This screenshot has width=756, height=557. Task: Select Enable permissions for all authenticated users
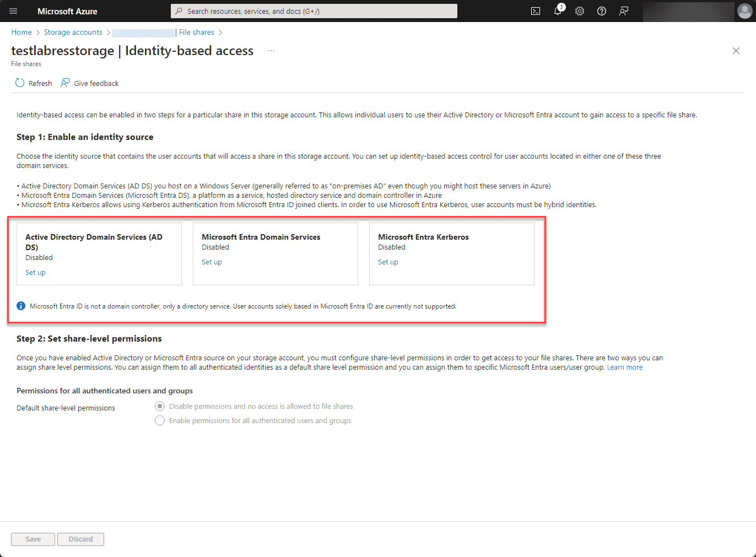click(160, 420)
